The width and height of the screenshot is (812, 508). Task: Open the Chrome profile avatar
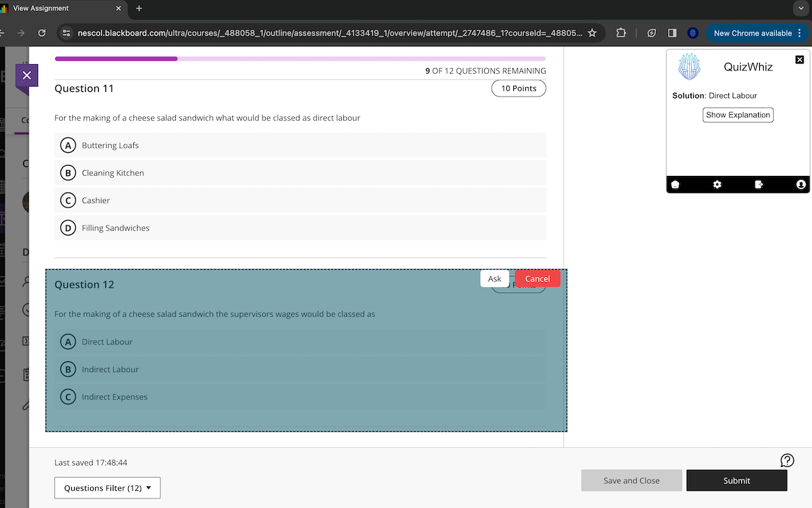tap(693, 33)
